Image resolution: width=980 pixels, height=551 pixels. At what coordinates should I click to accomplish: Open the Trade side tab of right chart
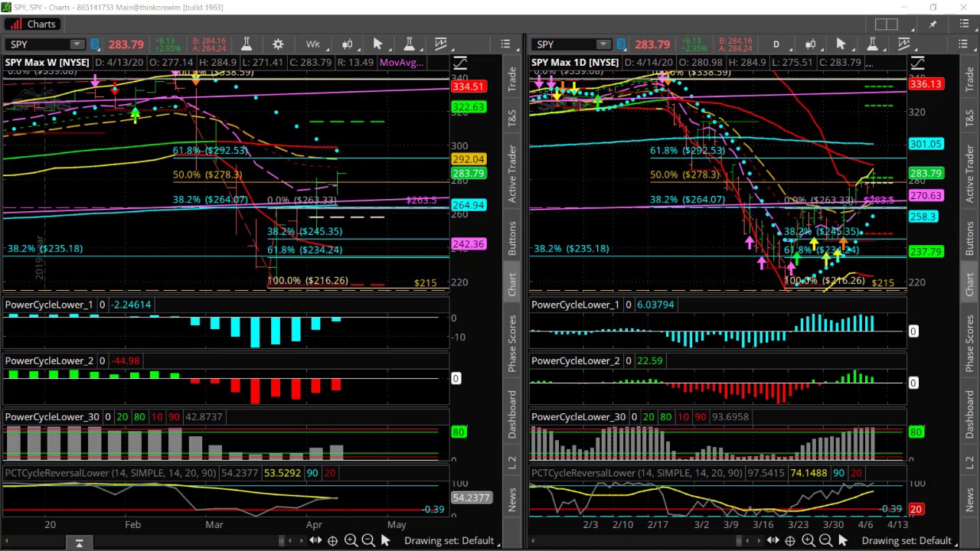click(969, 80)
